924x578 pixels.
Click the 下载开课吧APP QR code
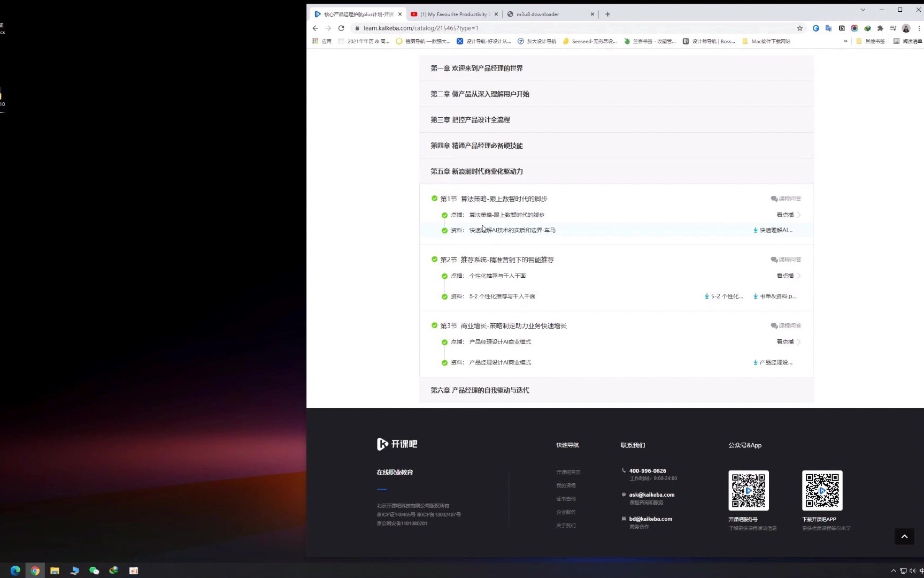pyautogui.click(x=822, y=490)
